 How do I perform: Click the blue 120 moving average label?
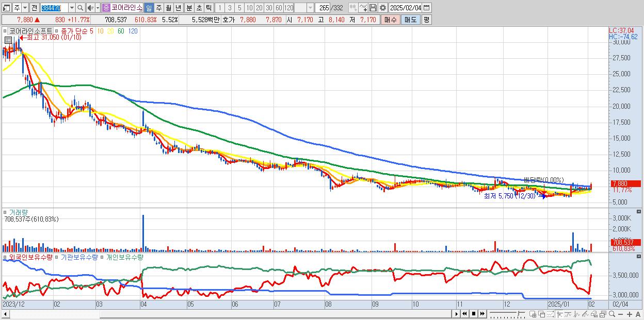(x=133, y=31)
